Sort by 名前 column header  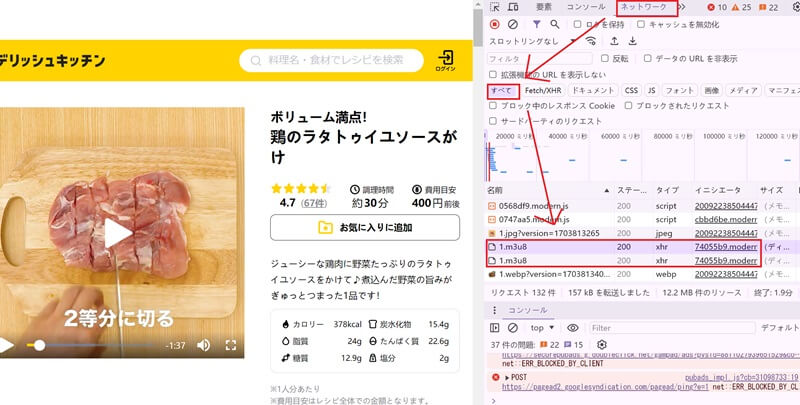tap(548, 190)
